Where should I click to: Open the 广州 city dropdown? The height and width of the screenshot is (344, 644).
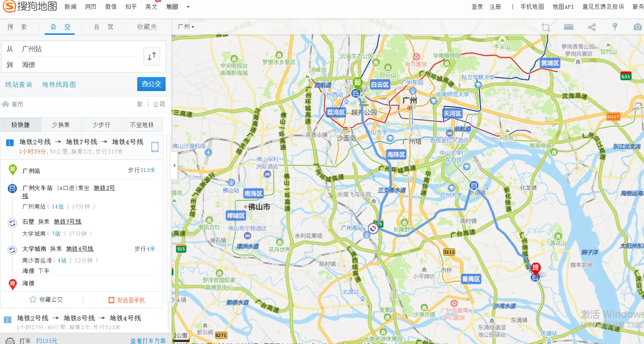tap(186, 27)
